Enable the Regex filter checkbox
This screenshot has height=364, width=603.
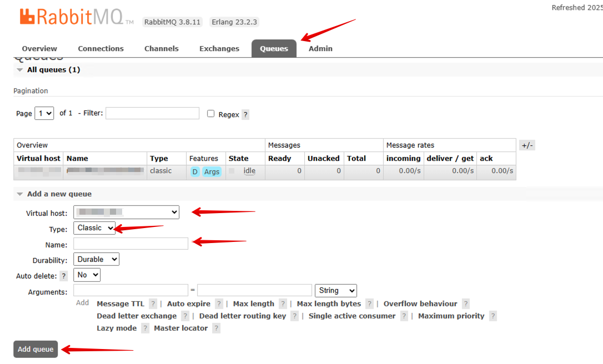point(211,114)
